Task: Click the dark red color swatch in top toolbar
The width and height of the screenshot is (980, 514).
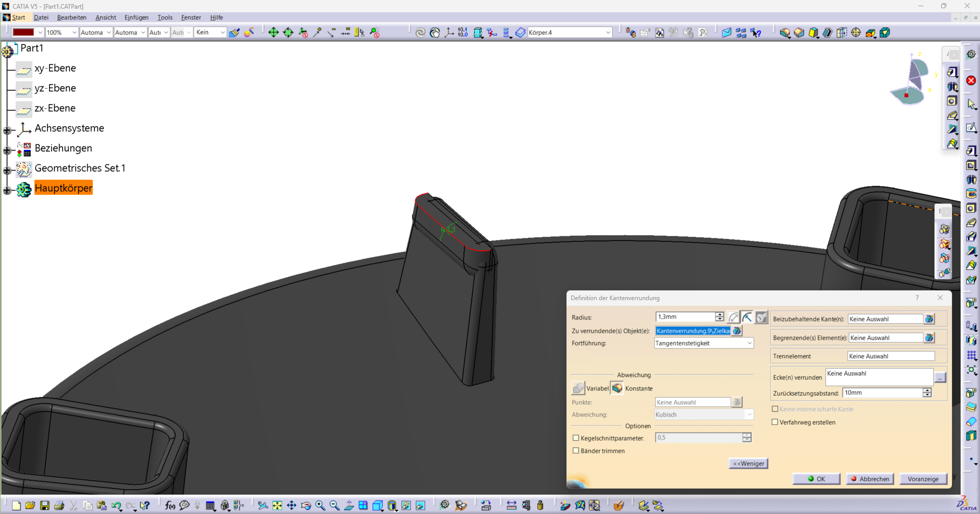Action: (x=23, y=32)
